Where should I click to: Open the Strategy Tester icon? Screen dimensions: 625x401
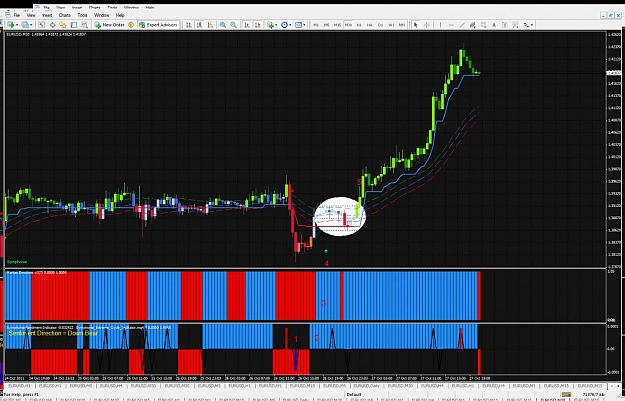(x=85, y=25)
